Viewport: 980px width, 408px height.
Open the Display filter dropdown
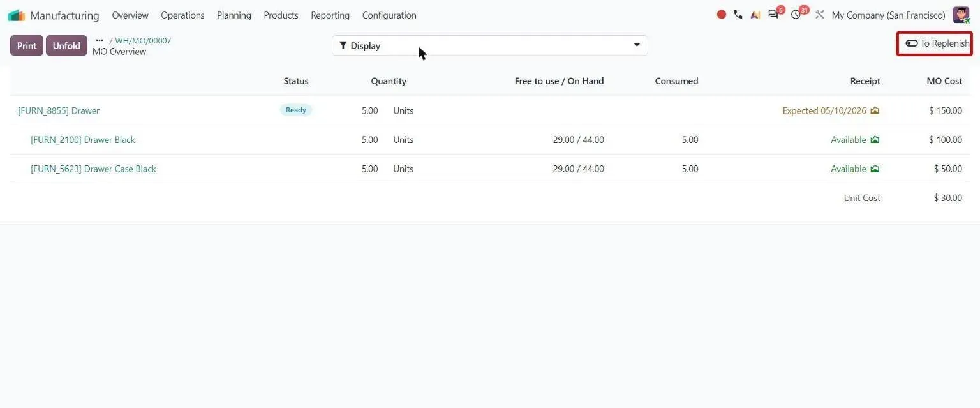[490, 45]
